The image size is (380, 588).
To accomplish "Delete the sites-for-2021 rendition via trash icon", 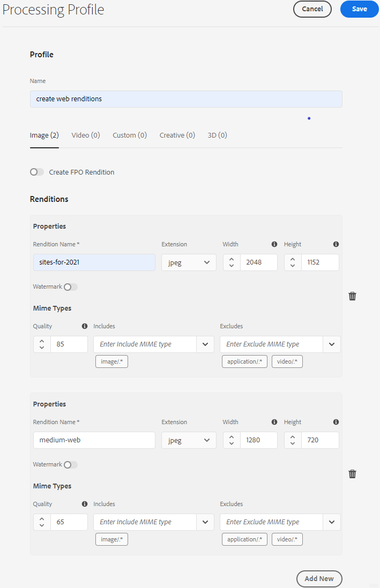I will [x=352, y=296].
